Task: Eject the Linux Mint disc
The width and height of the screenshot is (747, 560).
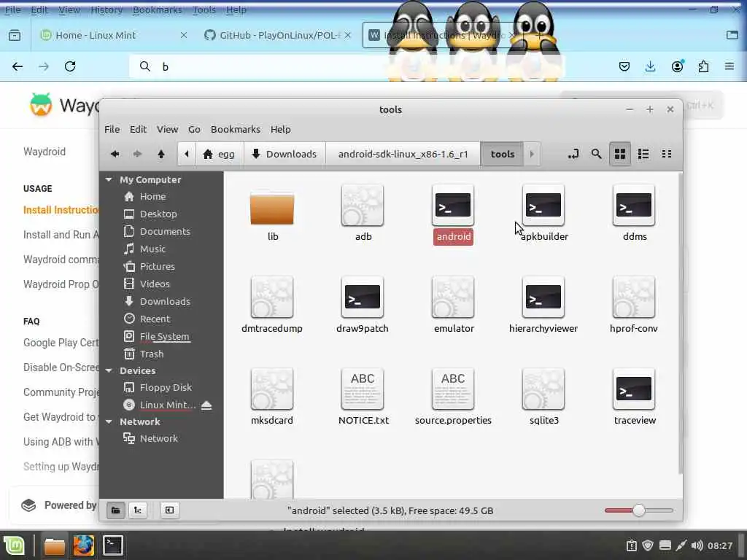Action: [206, 405]
